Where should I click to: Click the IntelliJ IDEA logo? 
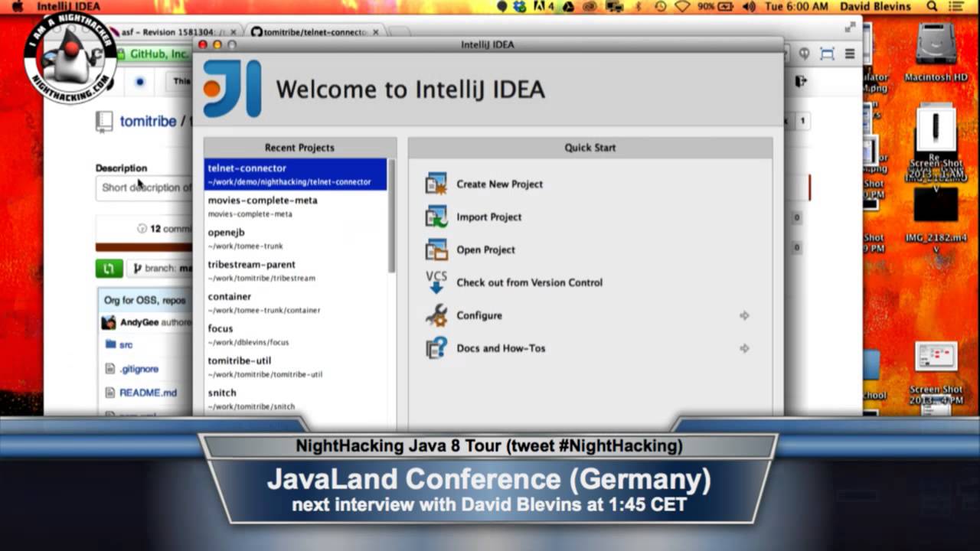click(x=232, y=89)
